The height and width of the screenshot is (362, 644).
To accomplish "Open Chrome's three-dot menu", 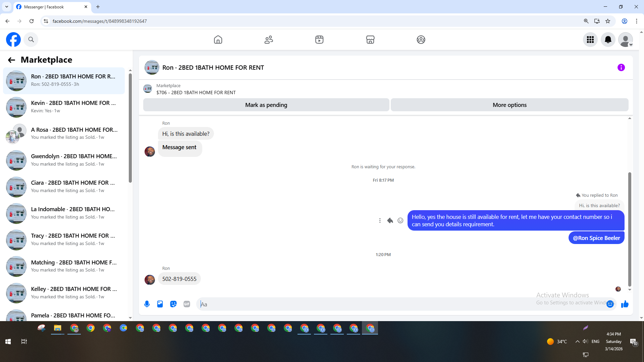I will pos(637,21).
